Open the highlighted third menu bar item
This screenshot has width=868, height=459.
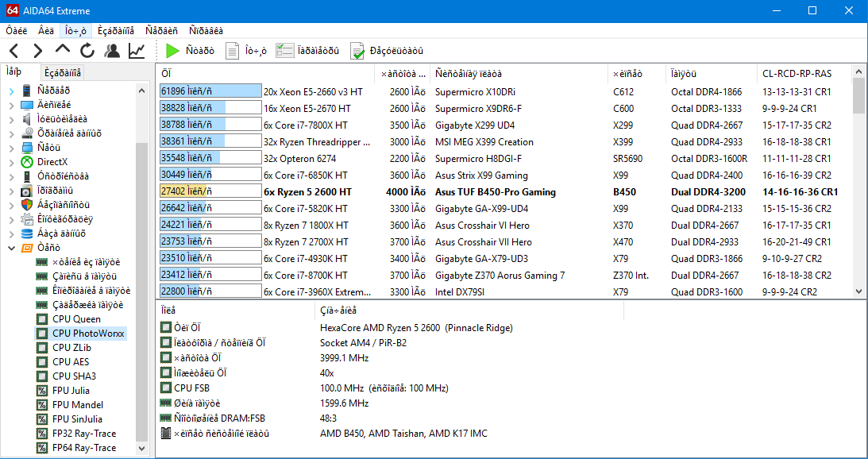click(x=75, y=30)
